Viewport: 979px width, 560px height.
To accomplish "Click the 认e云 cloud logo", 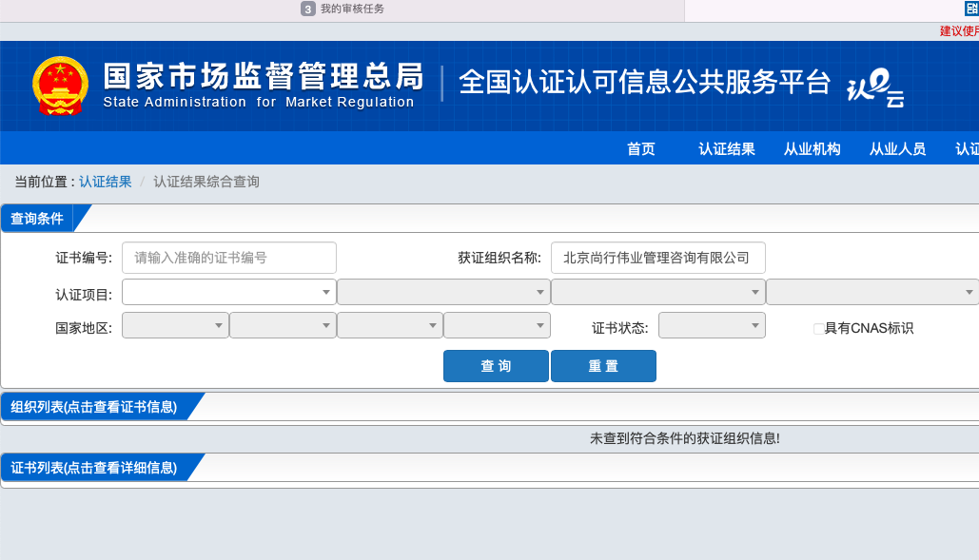I will (x=875, y=87).
